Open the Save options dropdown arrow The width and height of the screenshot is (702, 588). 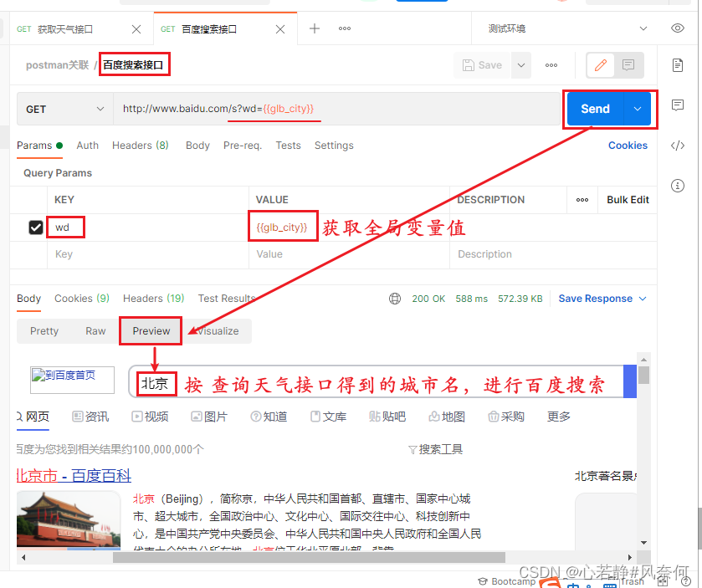[x=521, y=65]
